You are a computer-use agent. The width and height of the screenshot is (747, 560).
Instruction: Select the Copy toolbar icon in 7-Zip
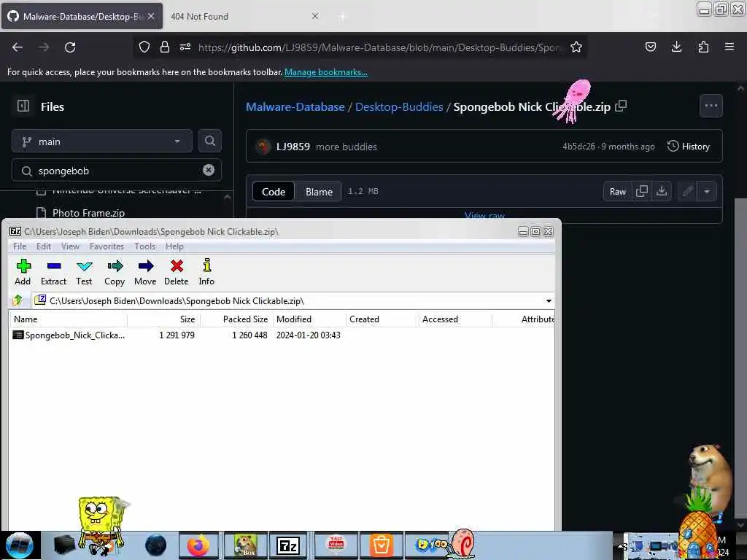[x=115, y=272]
